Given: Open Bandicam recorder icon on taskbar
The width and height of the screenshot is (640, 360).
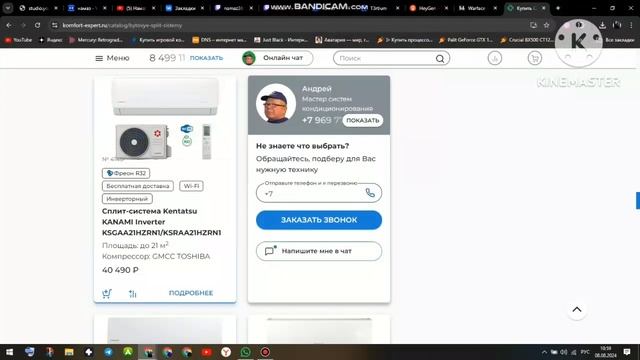Looking at the screenshot, I should click(x=265, y=352).
